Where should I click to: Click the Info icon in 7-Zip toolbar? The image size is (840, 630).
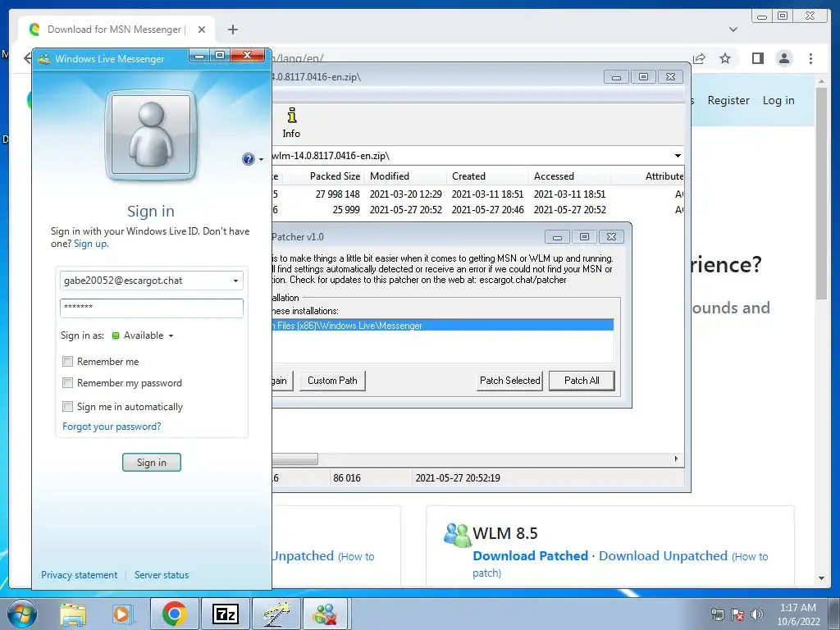pyautogui.click(x=291, y=123)
